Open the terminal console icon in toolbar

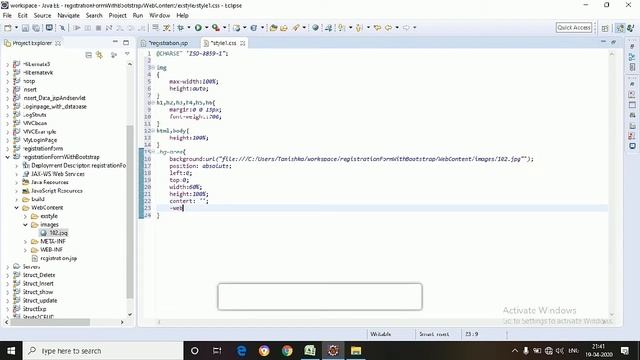click(49, 28)
